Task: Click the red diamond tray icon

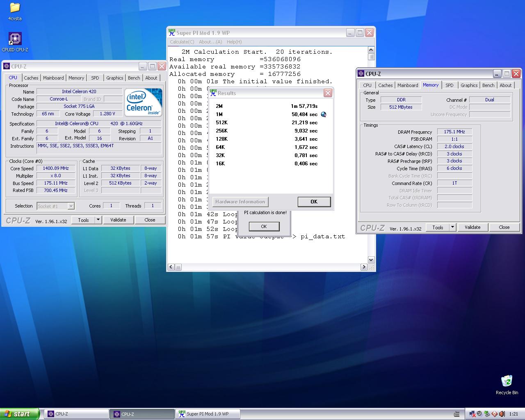Action: (495, 414)
